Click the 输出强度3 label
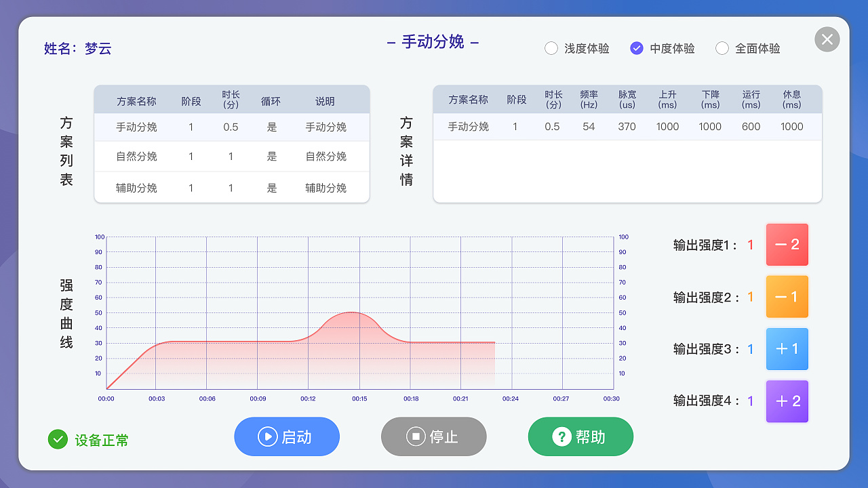Viewport: 868px width, 488px height. (705, 349)
